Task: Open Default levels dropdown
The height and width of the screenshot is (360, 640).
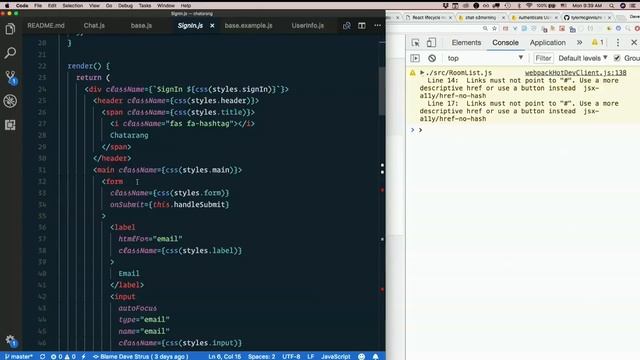Action: click(583, 58)
